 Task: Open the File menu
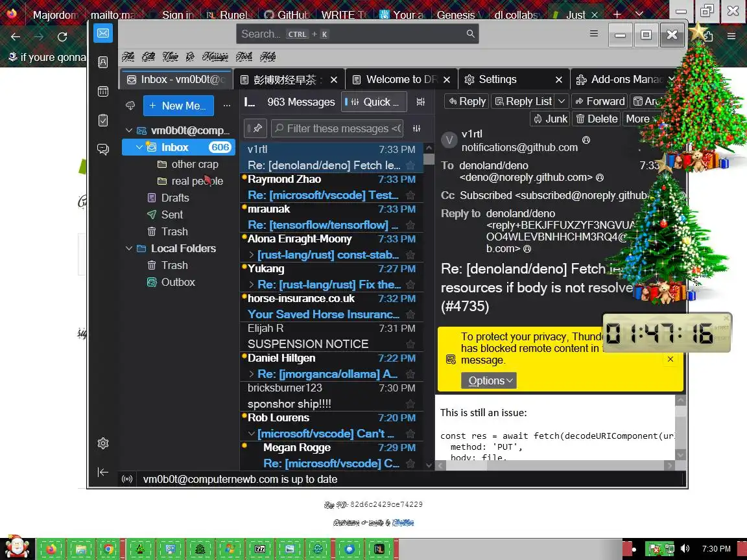(128, 56)
